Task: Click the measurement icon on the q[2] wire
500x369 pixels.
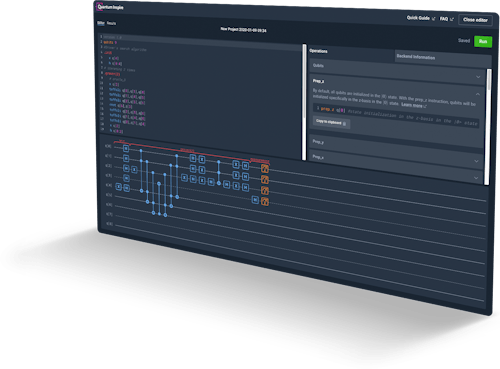Action: click(265, 190)
